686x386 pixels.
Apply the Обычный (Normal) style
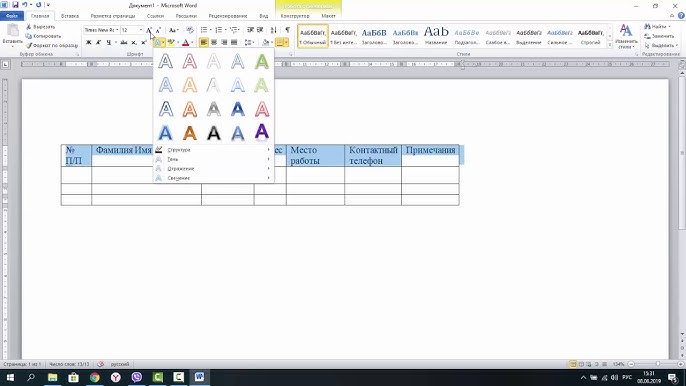point(313,36)
